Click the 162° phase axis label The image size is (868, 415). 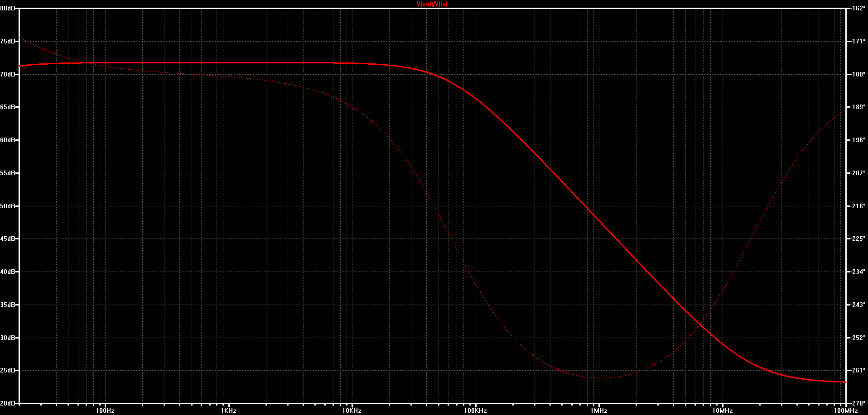[x=858, y=8]
